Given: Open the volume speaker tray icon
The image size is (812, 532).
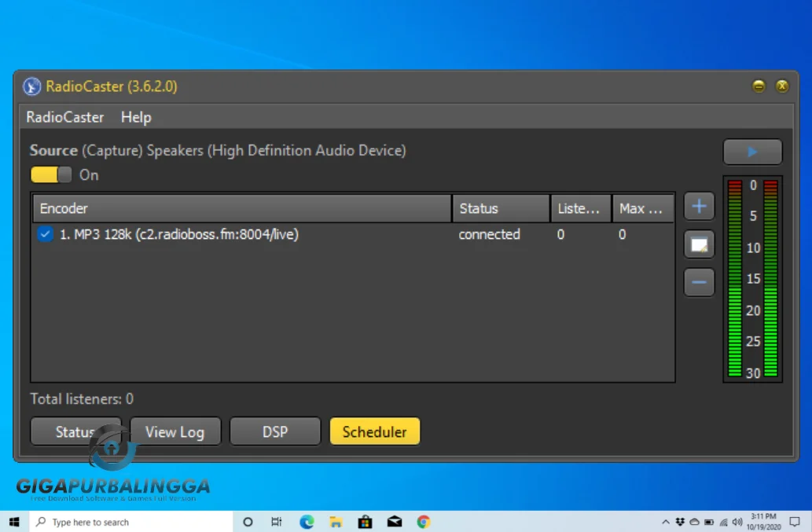Looking at the screenshot, I should point(737,522).
